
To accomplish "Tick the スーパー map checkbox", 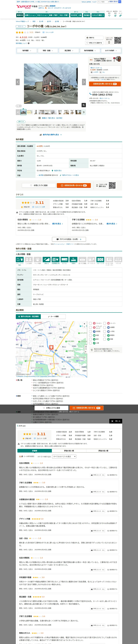I will coord(105,323).
